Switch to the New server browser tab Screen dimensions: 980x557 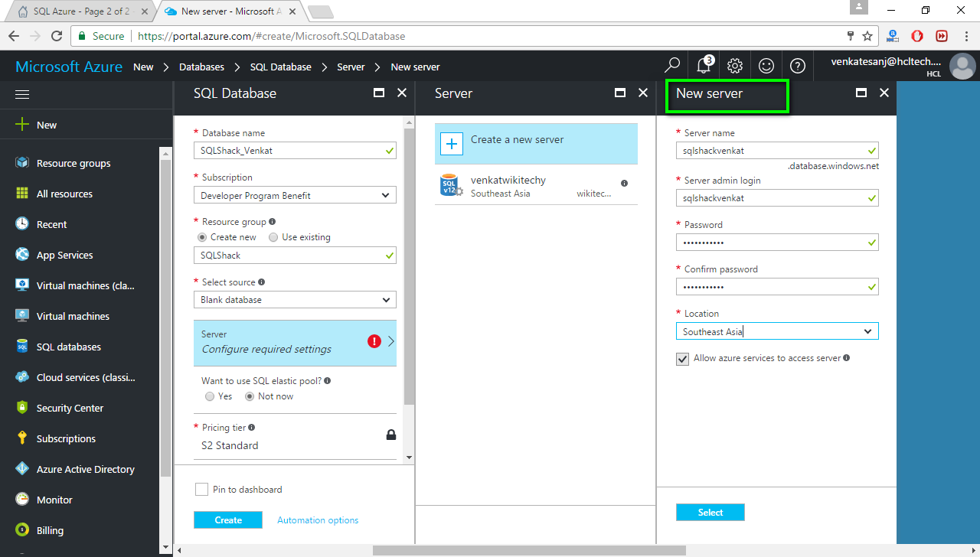231,11
